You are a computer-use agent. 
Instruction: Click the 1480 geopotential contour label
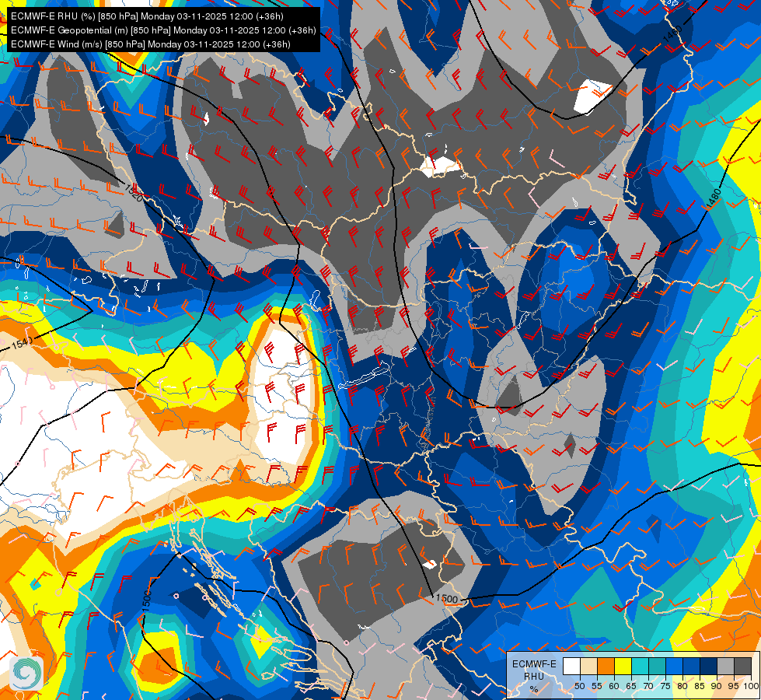pos(714,199)
